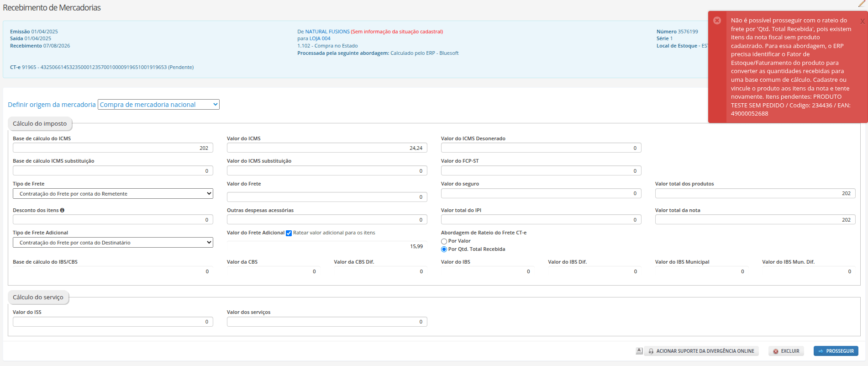Click the Prosseguir button
The height and width of the screenshot is (366, 868).
point(836,351)
